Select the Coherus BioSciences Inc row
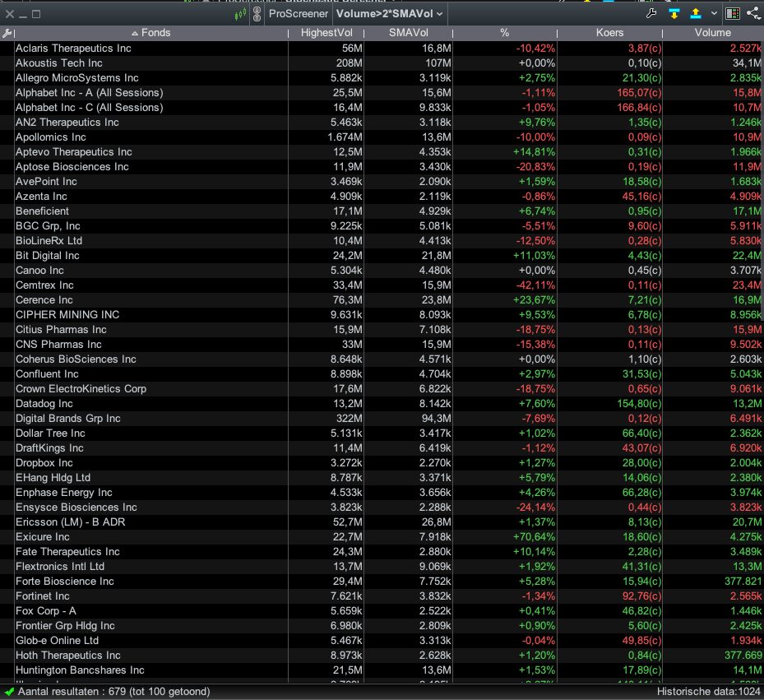Image resolution: width=764 pixels, height=700 pixels. coord(382,359)
